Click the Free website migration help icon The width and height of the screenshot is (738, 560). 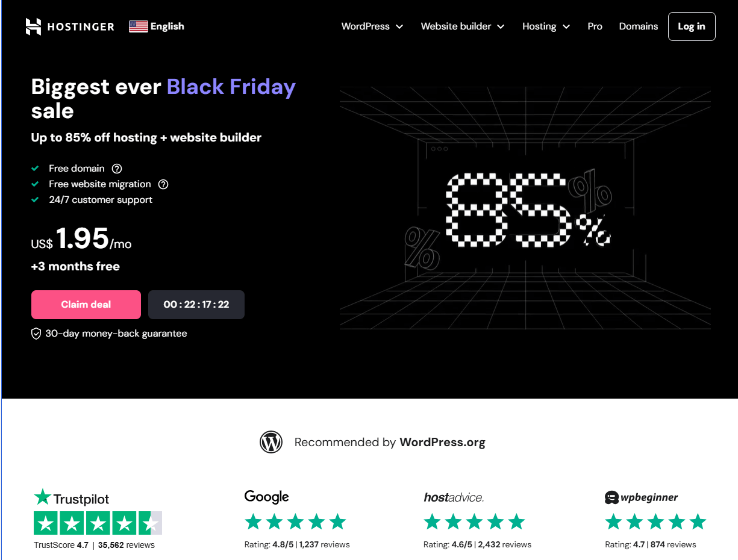163,184
